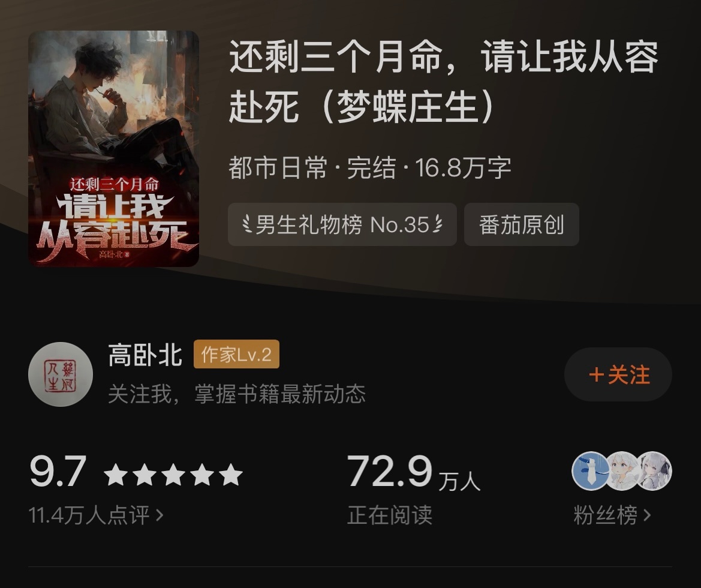Open the book cover thumbnail
This screenshot has height=588, width=701.
coord(113,149)
